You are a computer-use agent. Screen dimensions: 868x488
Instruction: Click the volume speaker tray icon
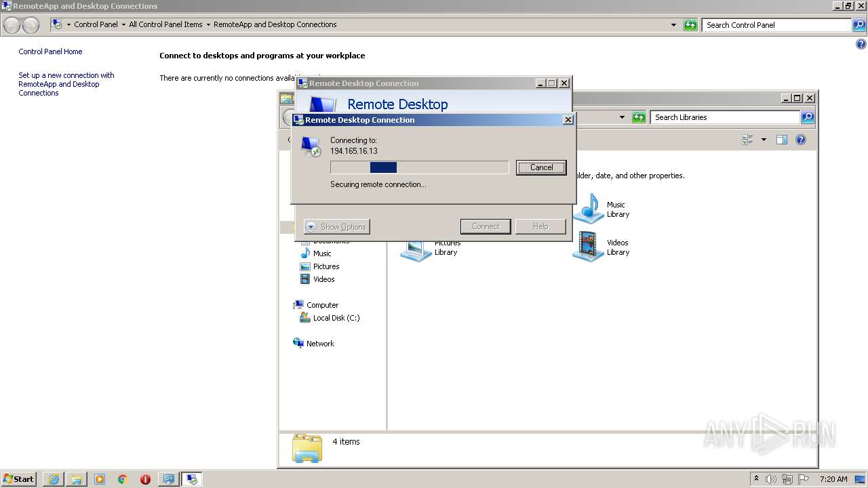tap(771, 479)
